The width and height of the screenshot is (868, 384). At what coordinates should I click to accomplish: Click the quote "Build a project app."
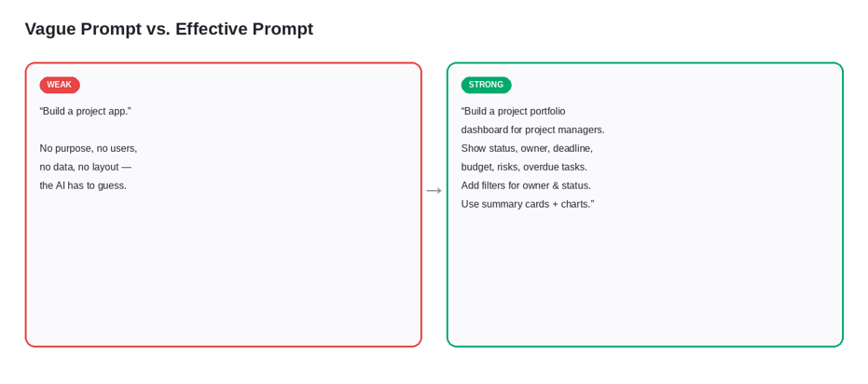pyautogui.click(x=85, y=111)
